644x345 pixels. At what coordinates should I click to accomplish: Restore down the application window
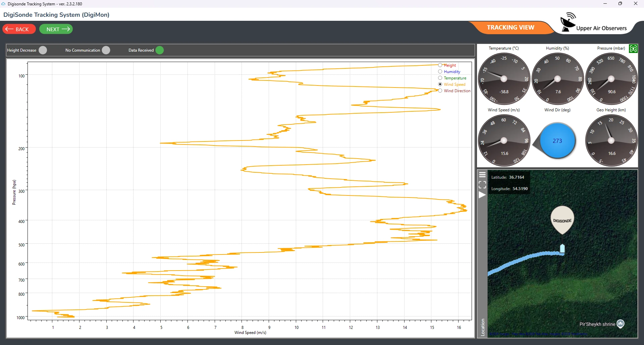620,4
